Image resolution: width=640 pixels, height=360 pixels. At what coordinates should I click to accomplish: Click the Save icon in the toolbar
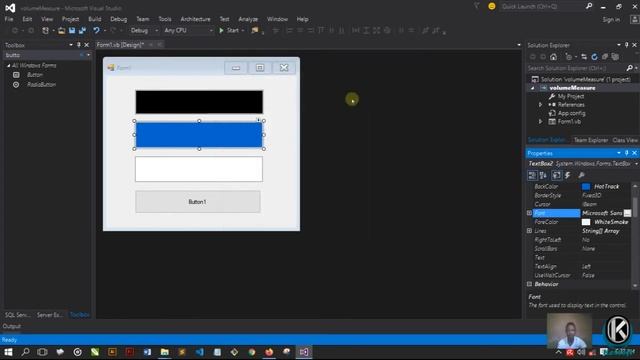tap(72, 30)
